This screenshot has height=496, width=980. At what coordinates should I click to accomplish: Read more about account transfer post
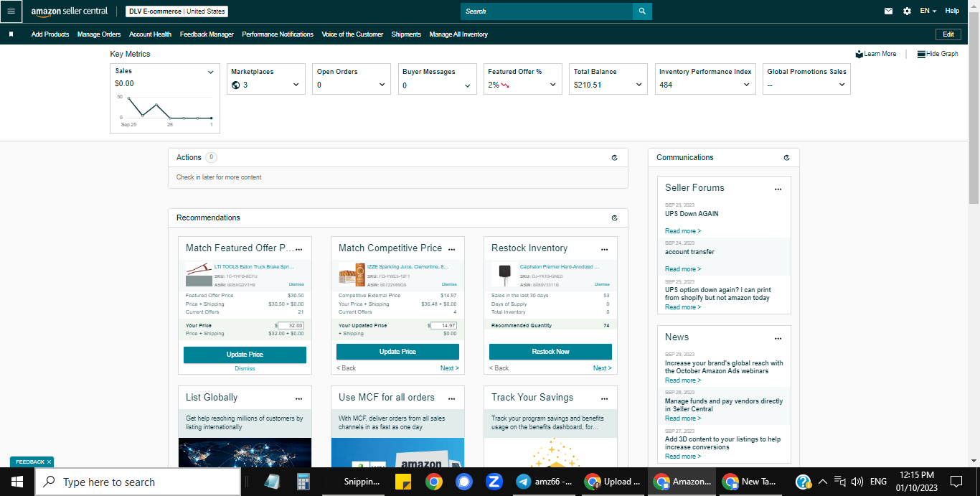pyautogui.click(x=682, y=269)
